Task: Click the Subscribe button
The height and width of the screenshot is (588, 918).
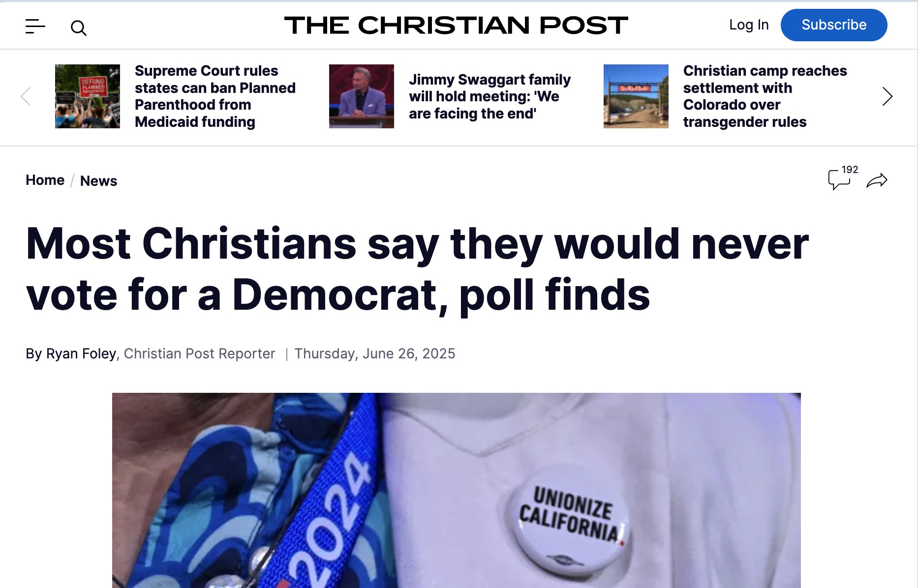Action: [x=834, y=25]
